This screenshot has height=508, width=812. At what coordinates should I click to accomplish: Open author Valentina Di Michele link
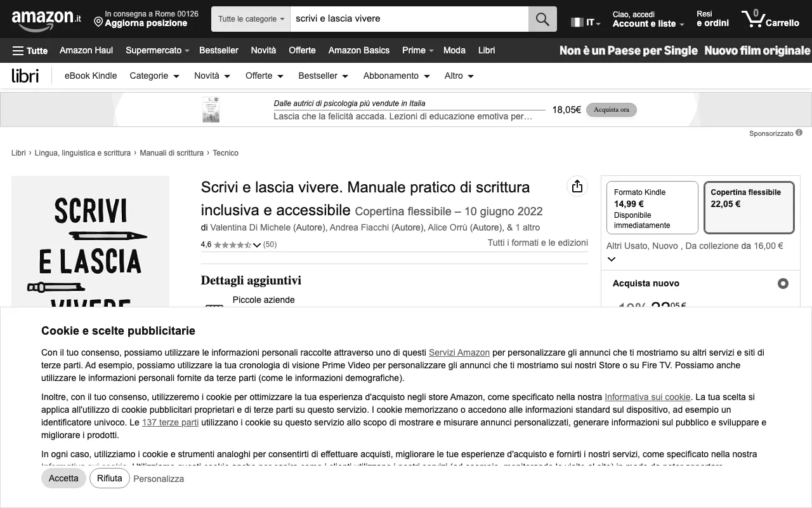pos(251,227)
